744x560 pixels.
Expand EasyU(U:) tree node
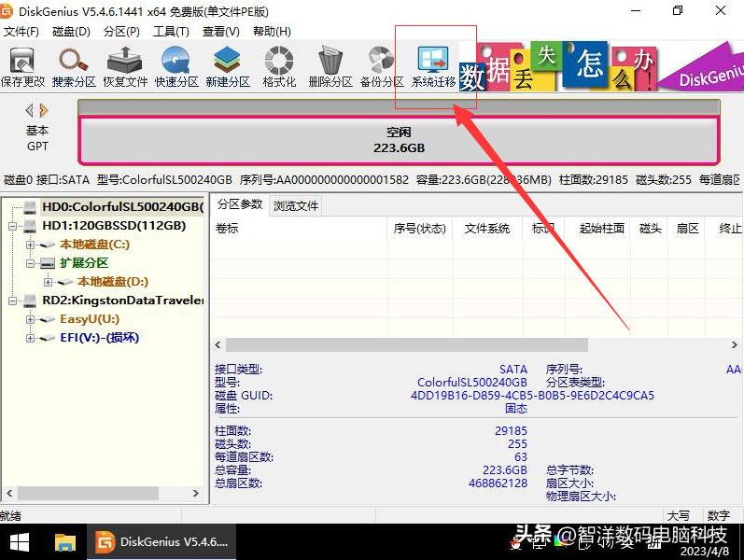click(x=31, y=319)
